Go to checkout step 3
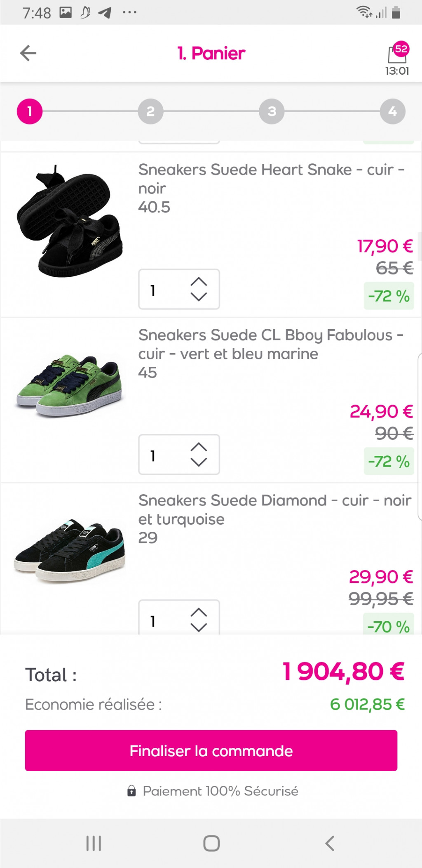The image size is (422, 868). (272, 111)
